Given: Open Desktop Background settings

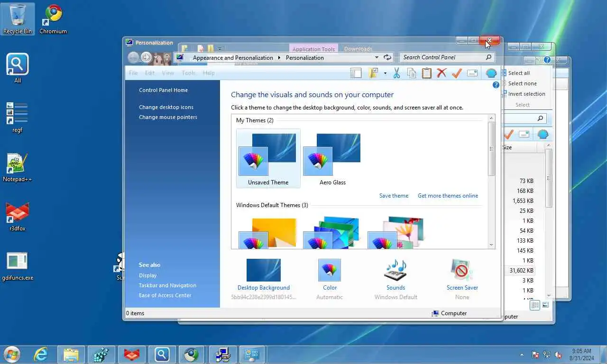Looking at the screenshot, I should (x=263, y=271).
